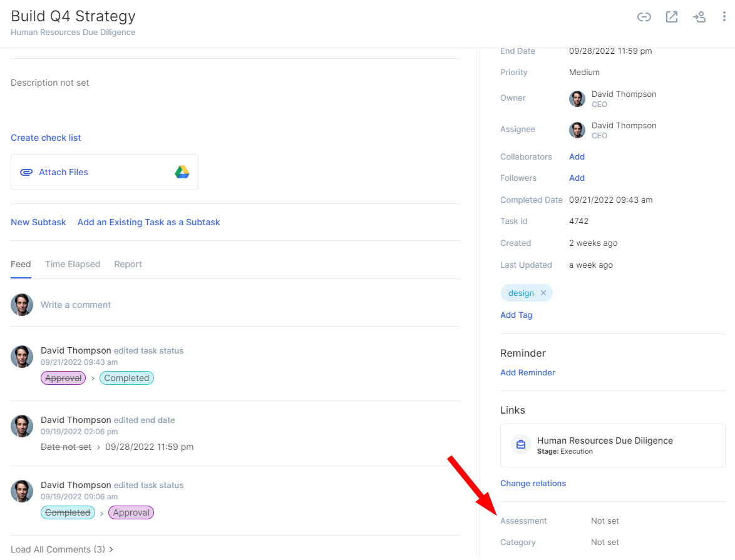
Task: Click the Approval badge in the 09/19/2022 09:06 am entry
Action: (x=131, y=512)
